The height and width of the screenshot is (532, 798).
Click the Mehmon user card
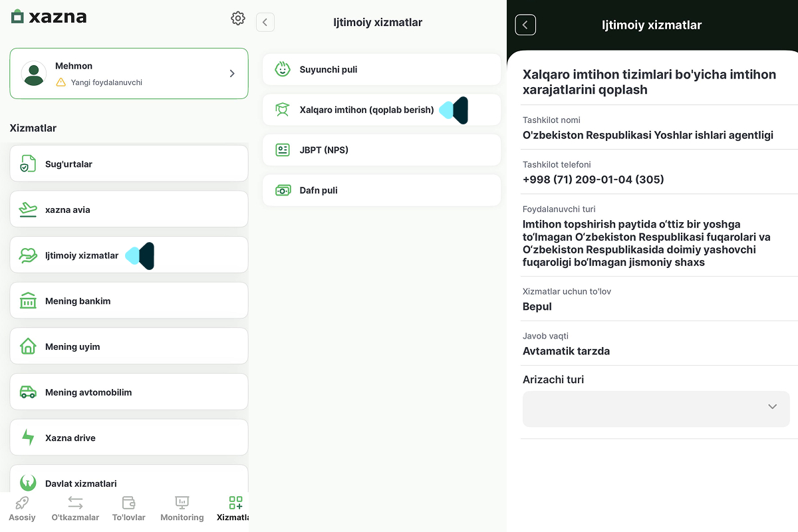129,74
